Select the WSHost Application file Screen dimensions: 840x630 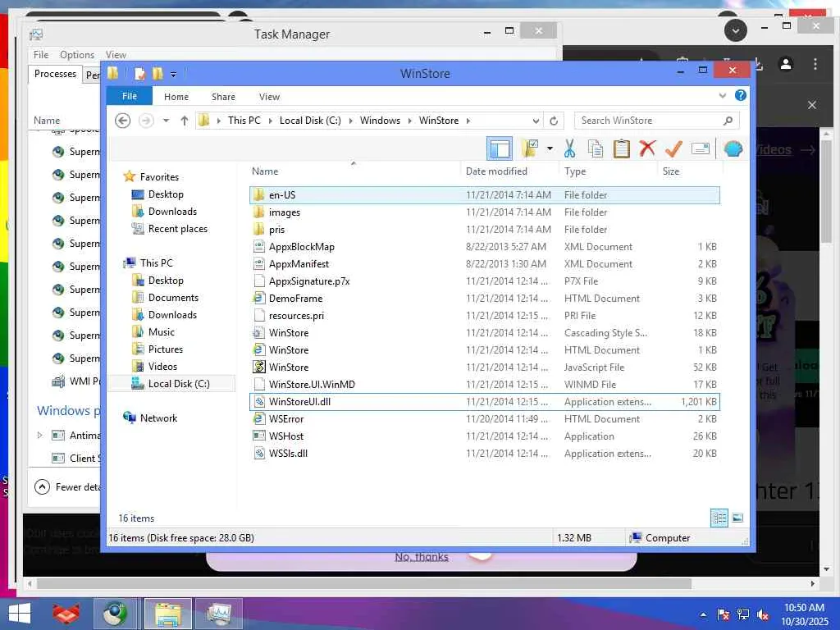[484, 436]
